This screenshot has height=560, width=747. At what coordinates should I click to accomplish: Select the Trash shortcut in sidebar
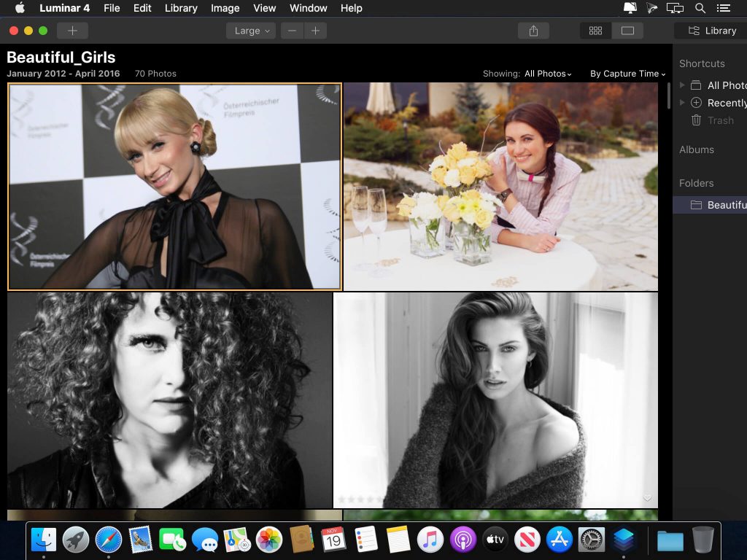720,120
